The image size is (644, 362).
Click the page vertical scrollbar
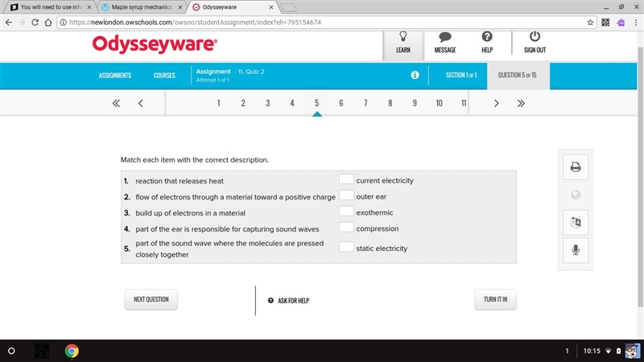pyautogui.click(x=640, y=176)
